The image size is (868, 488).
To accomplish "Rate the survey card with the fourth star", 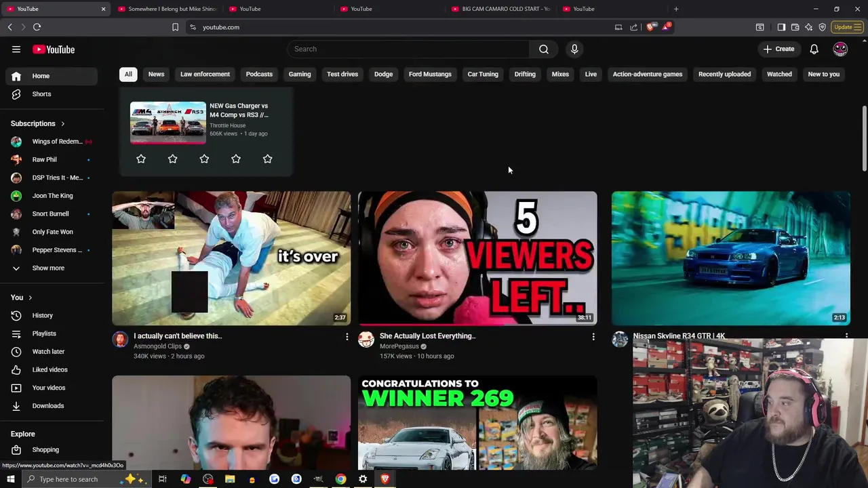I will pyautogui.click(x=236, y=159).
